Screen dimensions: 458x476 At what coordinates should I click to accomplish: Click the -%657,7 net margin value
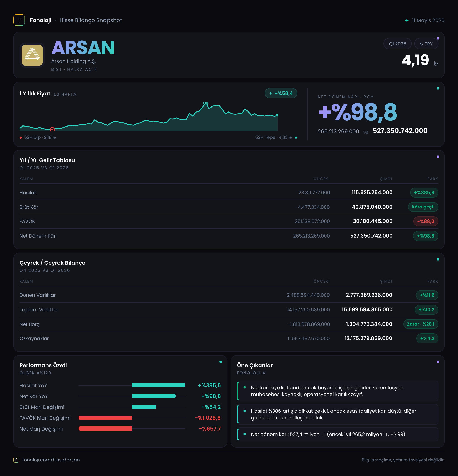(210, 429)
